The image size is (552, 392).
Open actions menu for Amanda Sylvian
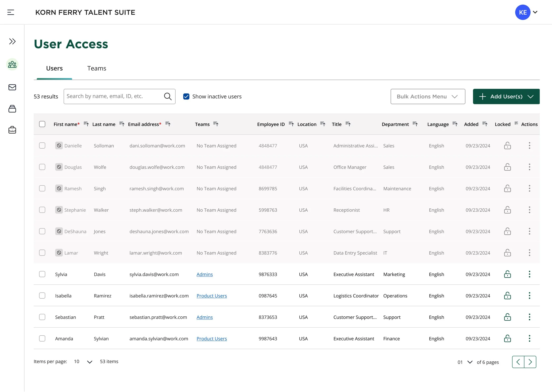tap(529, 339)
